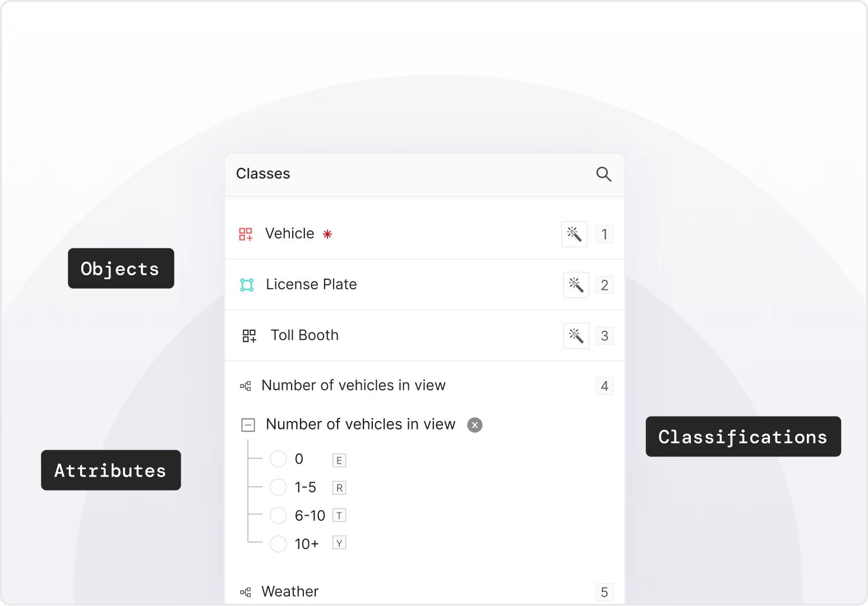
Task: Remove the Number of vehicles classification
Action: (475, 425)
